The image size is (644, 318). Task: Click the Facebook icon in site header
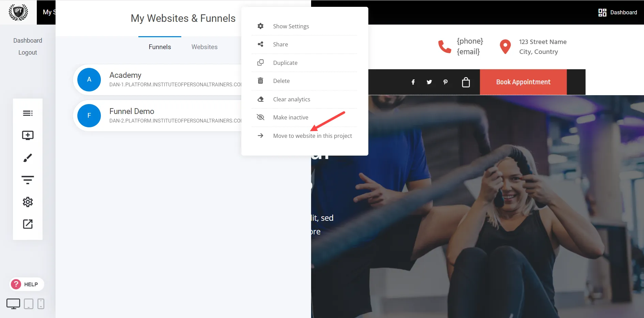(413, 82)
